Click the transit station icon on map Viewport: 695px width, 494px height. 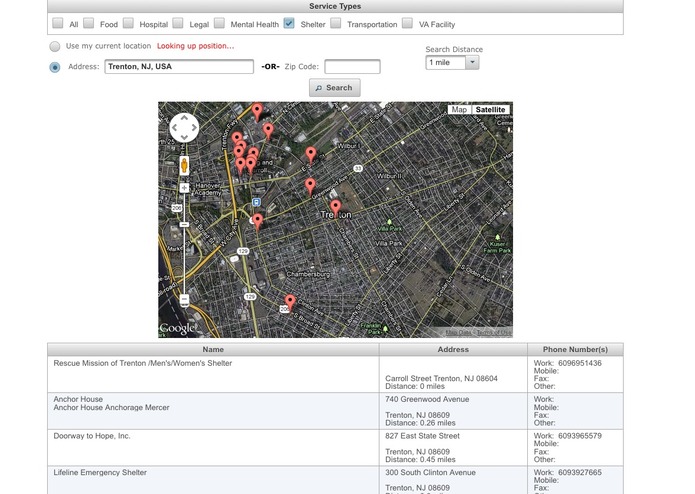(x=256, y=202)
